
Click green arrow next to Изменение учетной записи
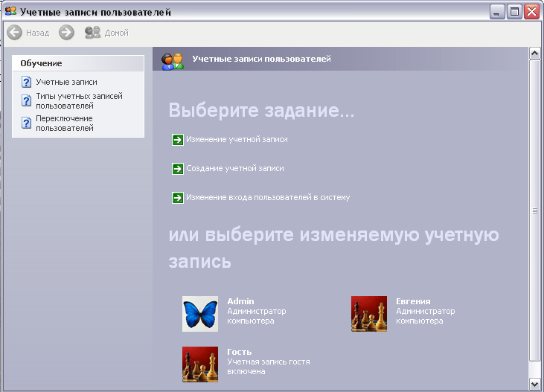click(x=178, y=140)
